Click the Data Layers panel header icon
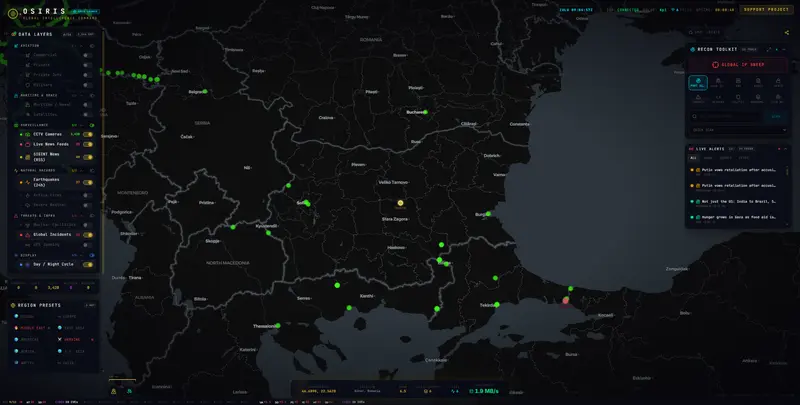 (x=14, y=34)
